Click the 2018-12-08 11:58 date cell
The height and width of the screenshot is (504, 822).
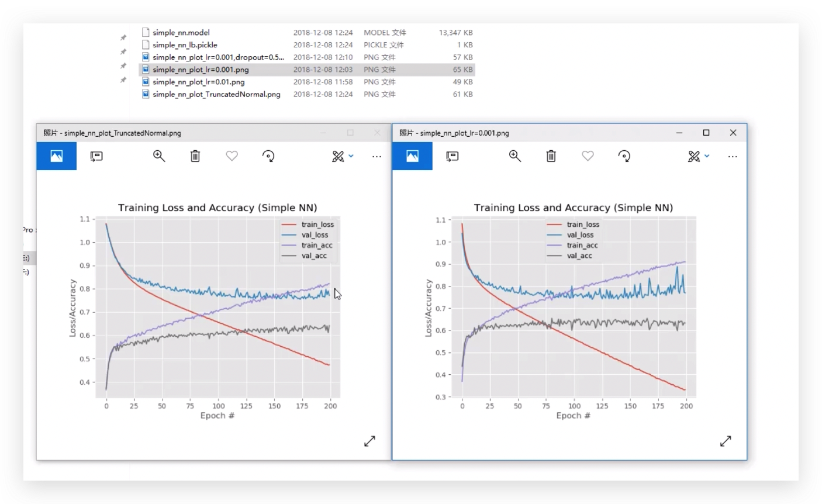323,82
